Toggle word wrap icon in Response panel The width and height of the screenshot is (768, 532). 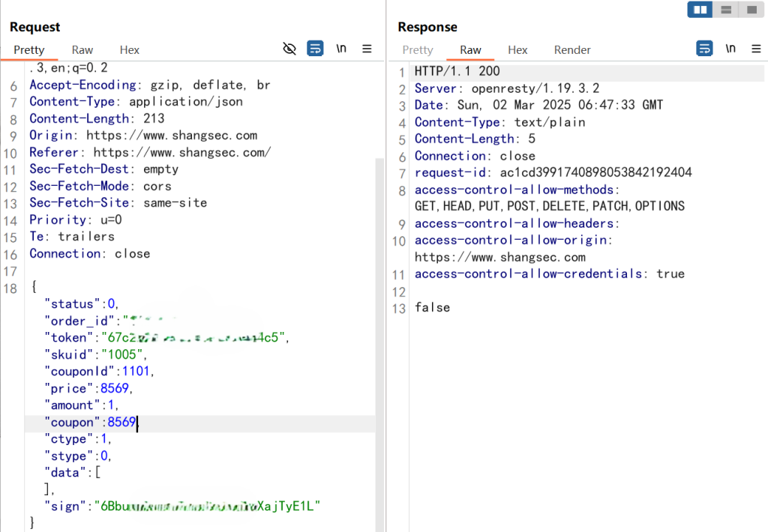(x=704, y=49)
